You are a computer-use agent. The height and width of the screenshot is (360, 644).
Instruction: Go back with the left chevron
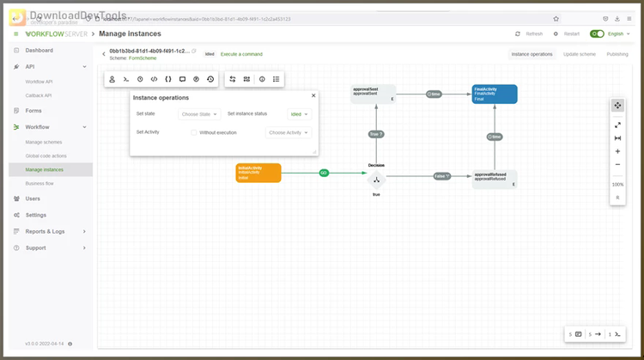104,54
